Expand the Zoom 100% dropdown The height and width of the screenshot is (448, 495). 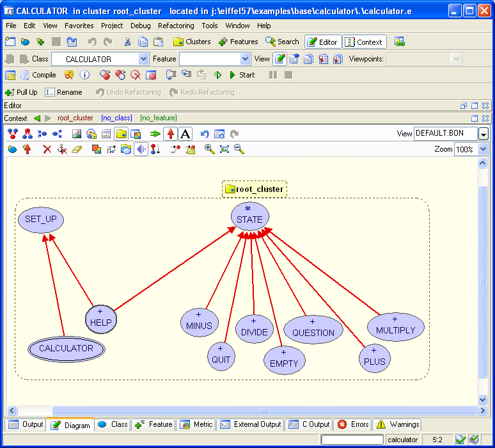[x=483, y=149]
